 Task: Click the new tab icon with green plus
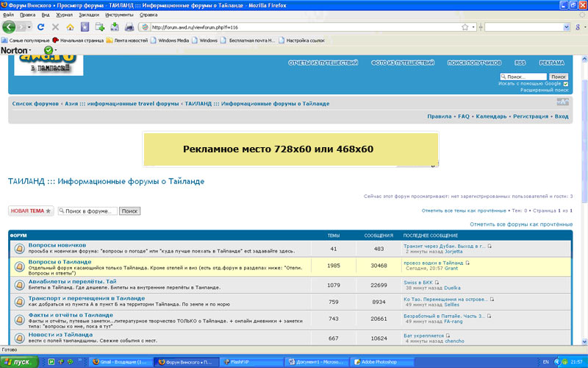pos(100,27)
